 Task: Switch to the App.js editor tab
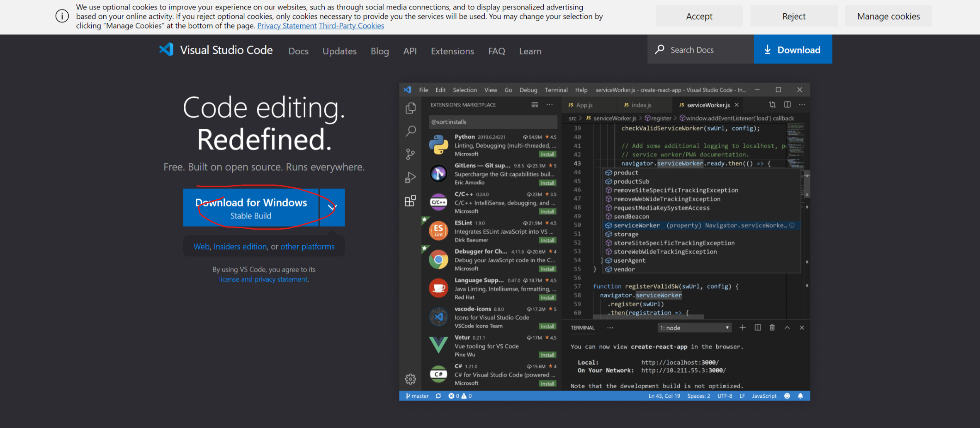click(x=589, y=105)
